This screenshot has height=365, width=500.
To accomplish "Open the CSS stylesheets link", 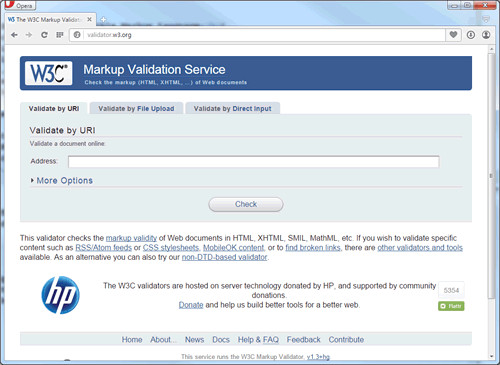I will click(x=171, y=248).
